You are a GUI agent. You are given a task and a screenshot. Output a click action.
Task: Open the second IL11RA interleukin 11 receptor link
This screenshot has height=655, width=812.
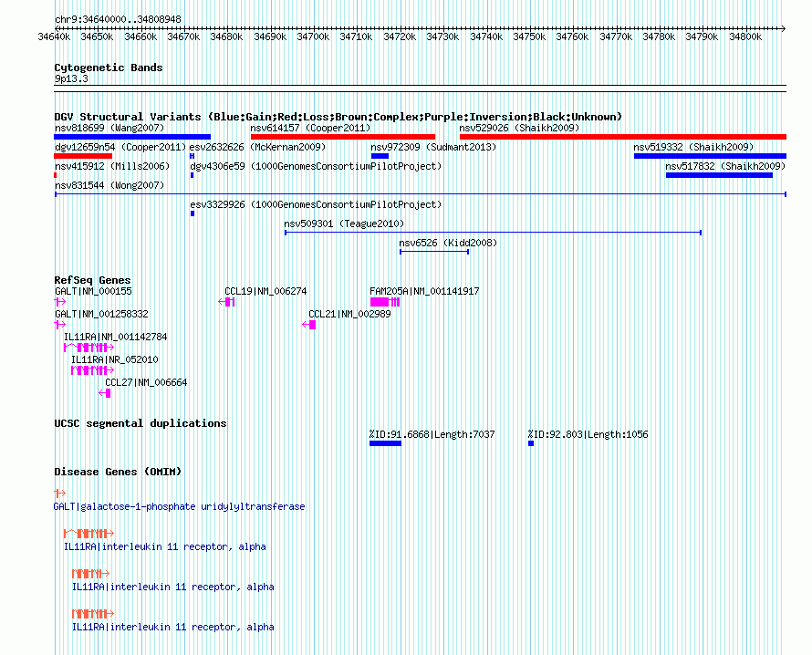(173, 587)
